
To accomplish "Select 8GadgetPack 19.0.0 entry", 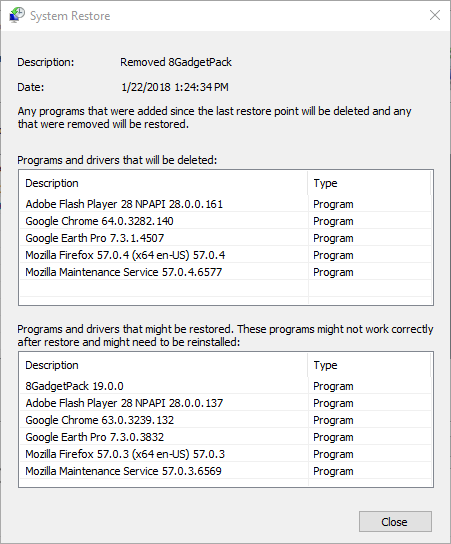I will point(226,386).
